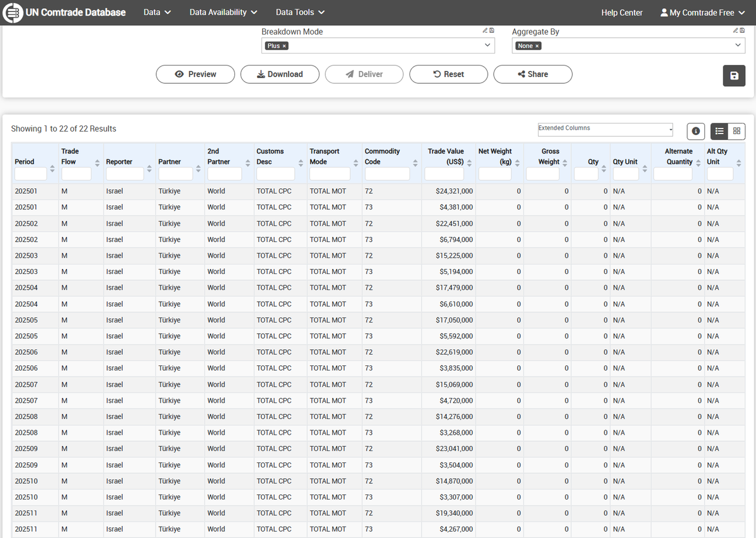756x538 pixels.
Task: Sort table by Transport Mode column arrows
Action: 356,163
